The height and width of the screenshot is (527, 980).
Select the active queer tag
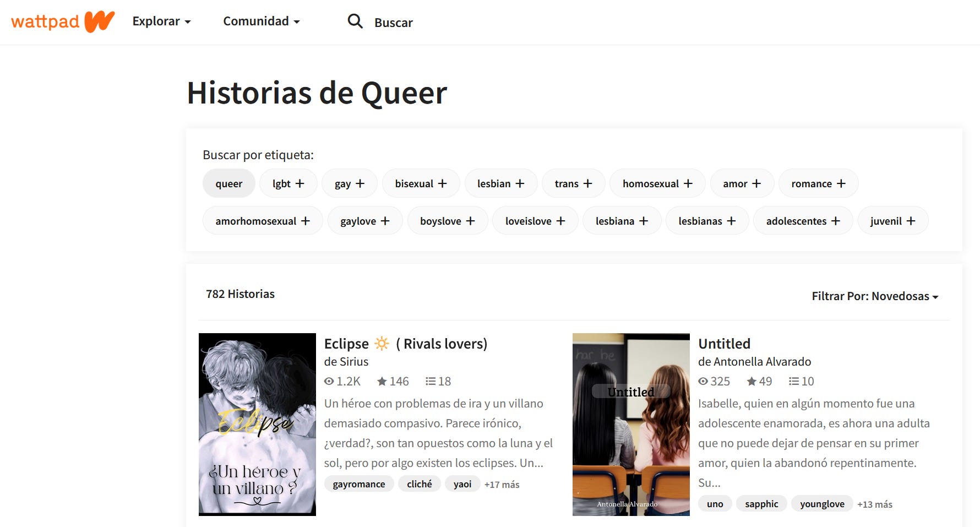pyautogui.click(x=228, y=183)
